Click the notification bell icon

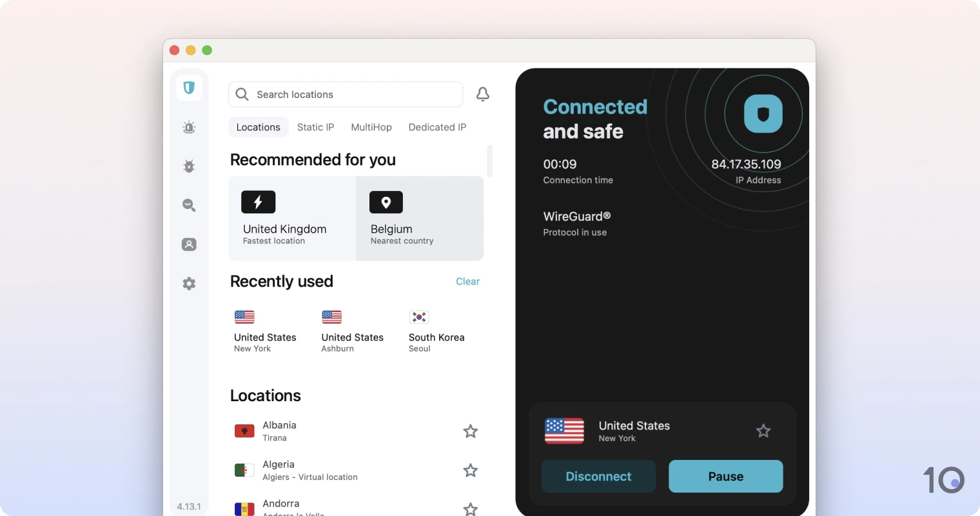pos(482,94)
